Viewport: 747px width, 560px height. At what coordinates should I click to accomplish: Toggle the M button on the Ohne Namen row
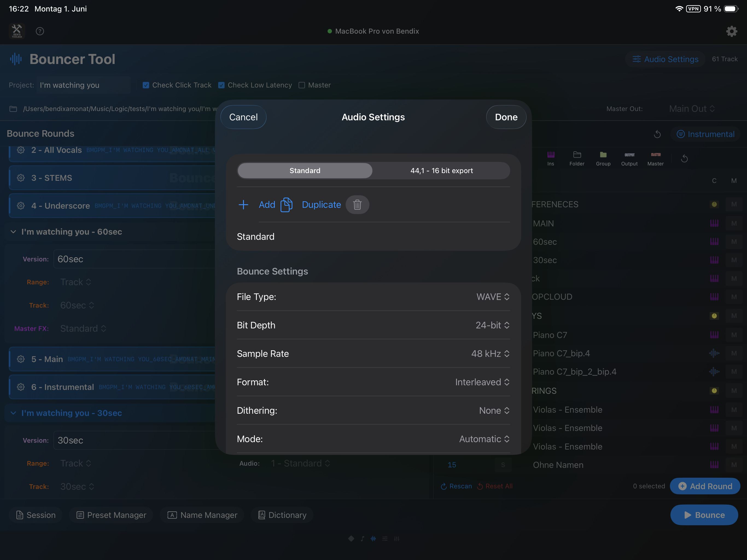[734, 465]
